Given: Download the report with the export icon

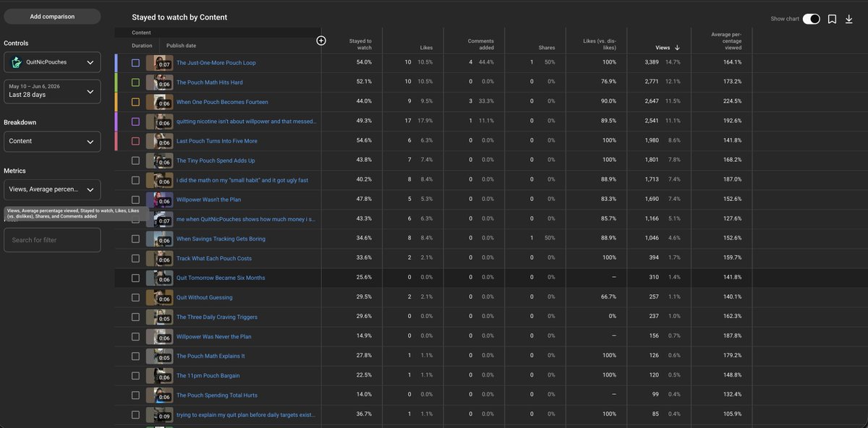Looking at the screenshot, I should point(849,19).
